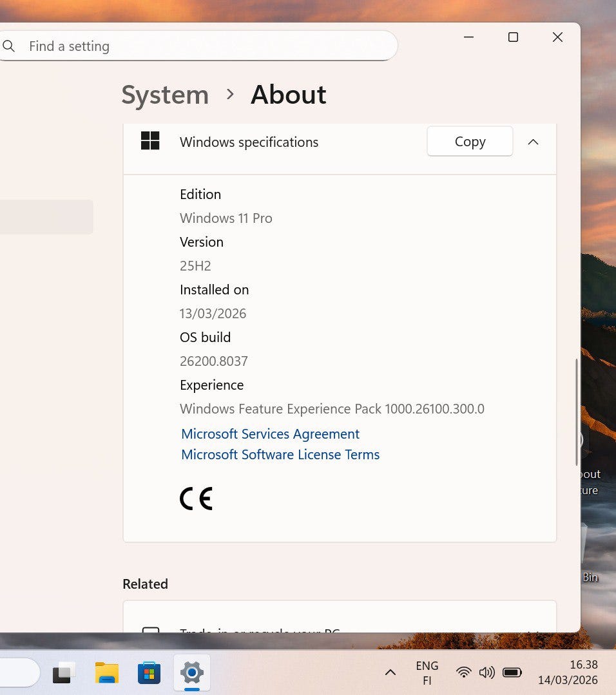
Task: Show hidden system tray icons
Action: [390, 672]
